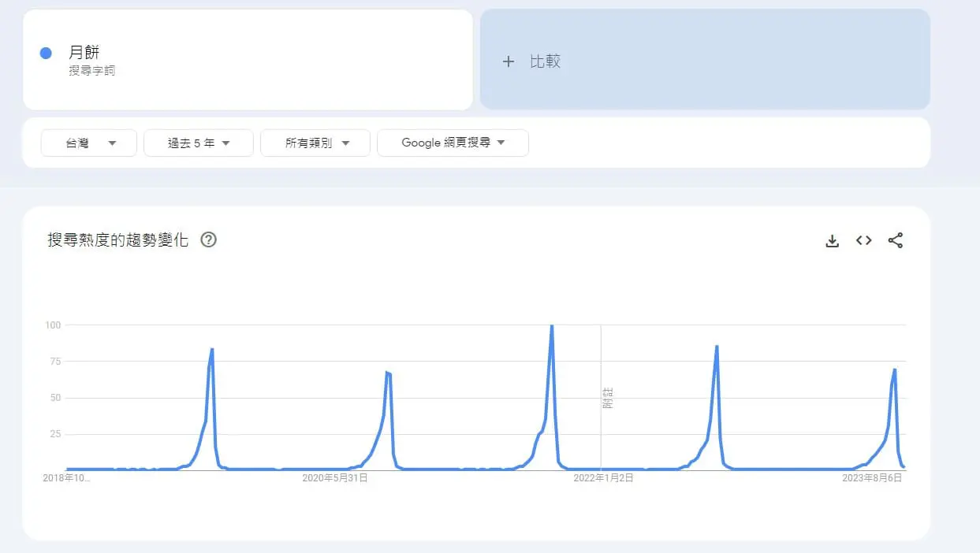The width and height of the screenshot is (980, 553).
Task: Click the 2022年1月2日 axis label
Action: 603,477
